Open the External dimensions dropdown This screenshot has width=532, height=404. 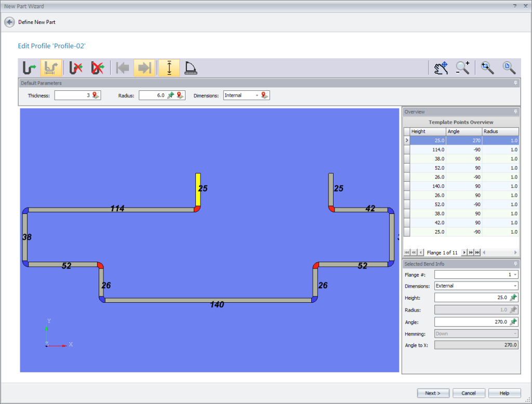pos(515,286)
